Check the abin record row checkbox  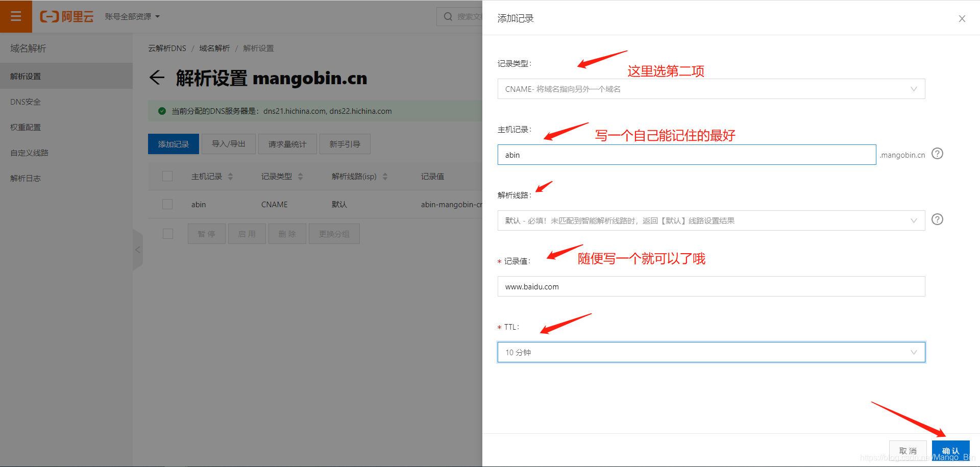[x=167, y=204]
